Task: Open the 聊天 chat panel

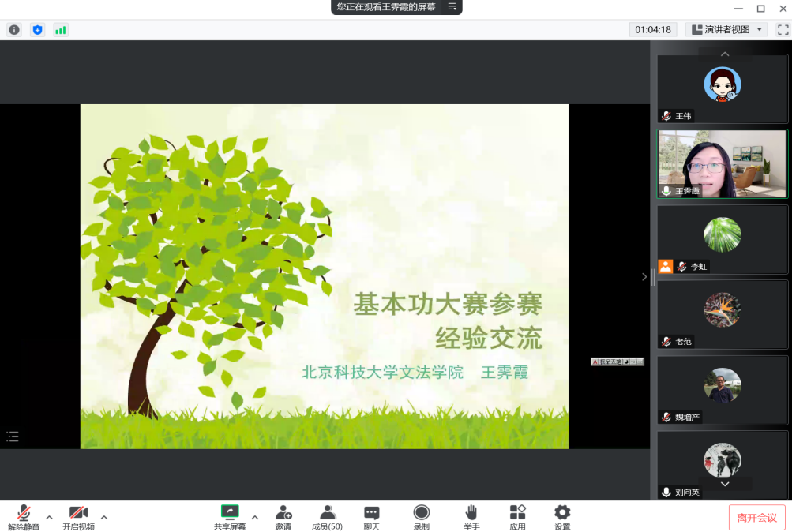Action: coord(371,517)
